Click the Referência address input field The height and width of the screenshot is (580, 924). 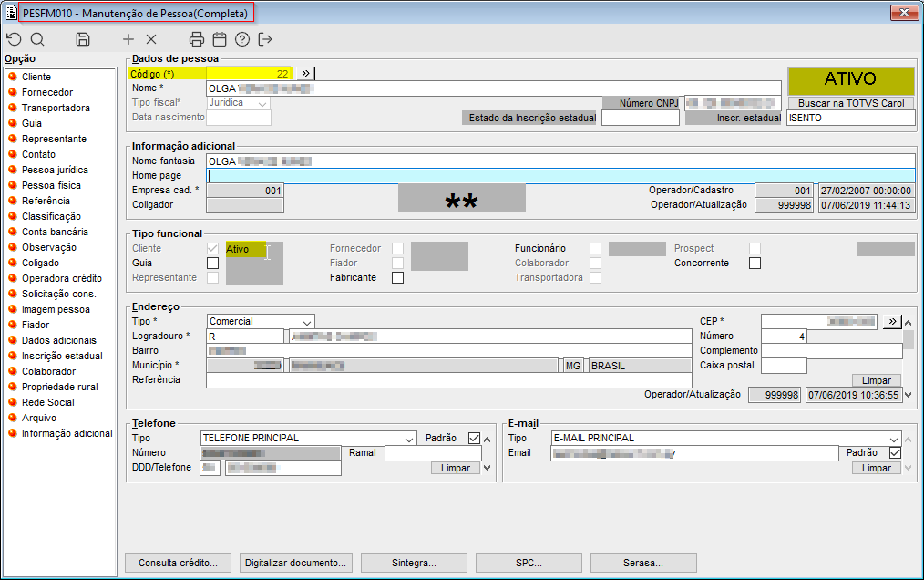pyautogui.click(x=448, y=380)
